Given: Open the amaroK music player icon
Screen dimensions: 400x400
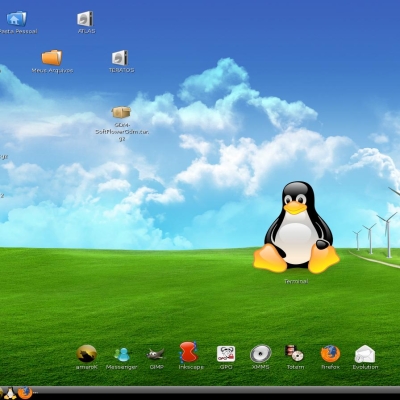Looking at the screenshot, I should tap(87, 354).
